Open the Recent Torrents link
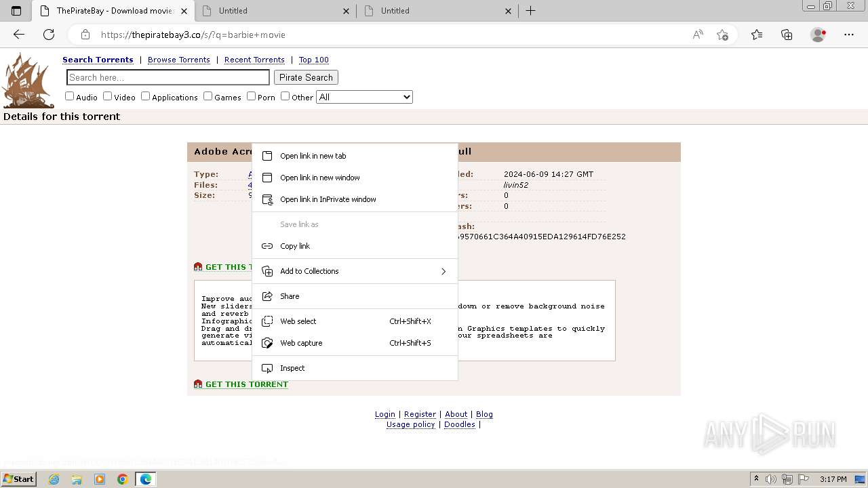868x488 pixels. pos(254,60)
